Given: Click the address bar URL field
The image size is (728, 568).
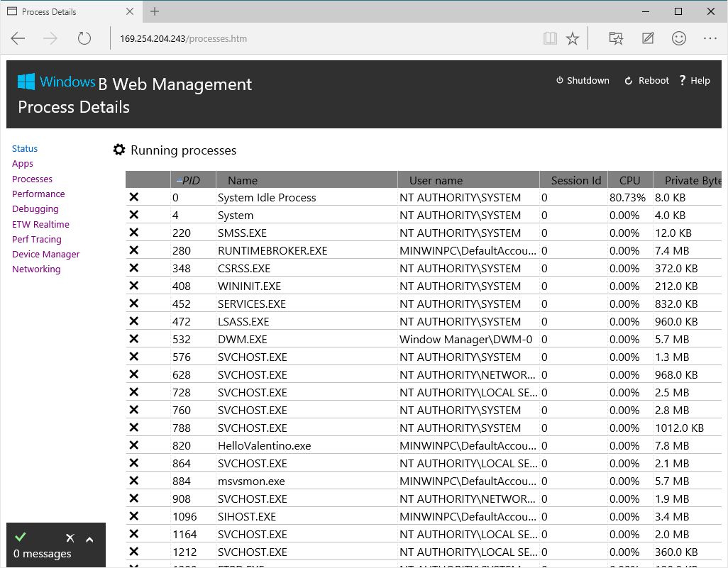Looking at the screenshot, I should tap(319, 38).
